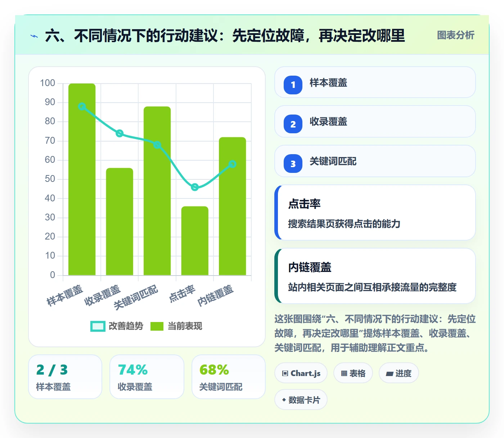
Task: Click the 100 value on the y-axis
Action: [48, 83]
